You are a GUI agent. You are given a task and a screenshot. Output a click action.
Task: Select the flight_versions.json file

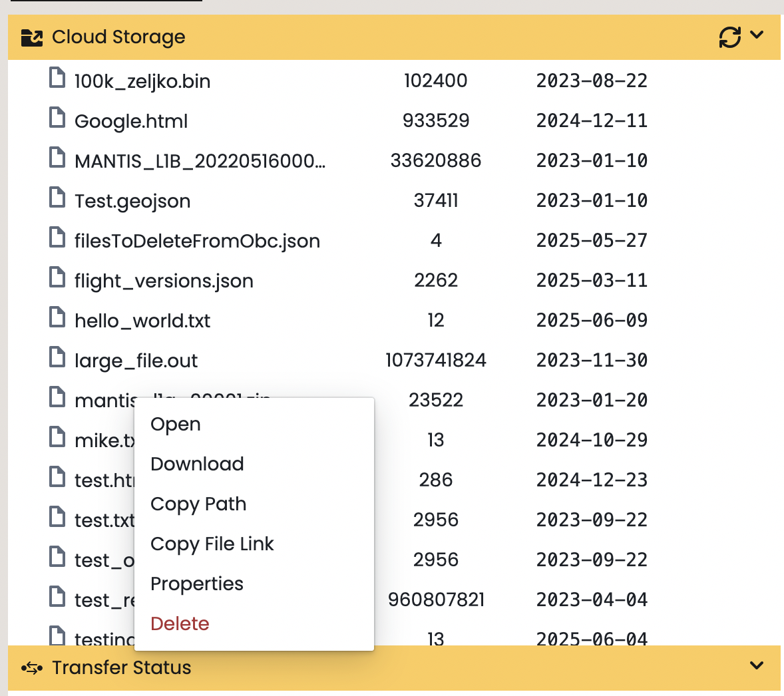[x=164, y=281]
